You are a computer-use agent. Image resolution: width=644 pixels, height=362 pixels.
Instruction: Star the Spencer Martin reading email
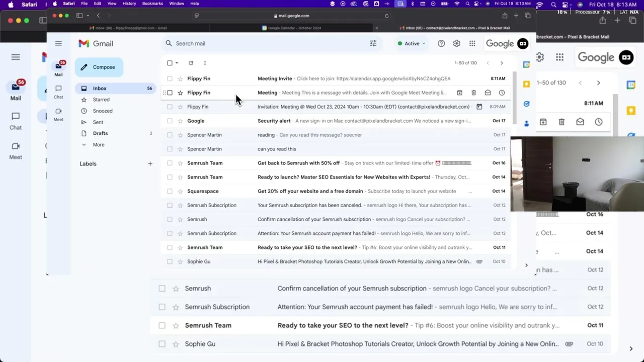pyautogui.click(x=180, y=135)
